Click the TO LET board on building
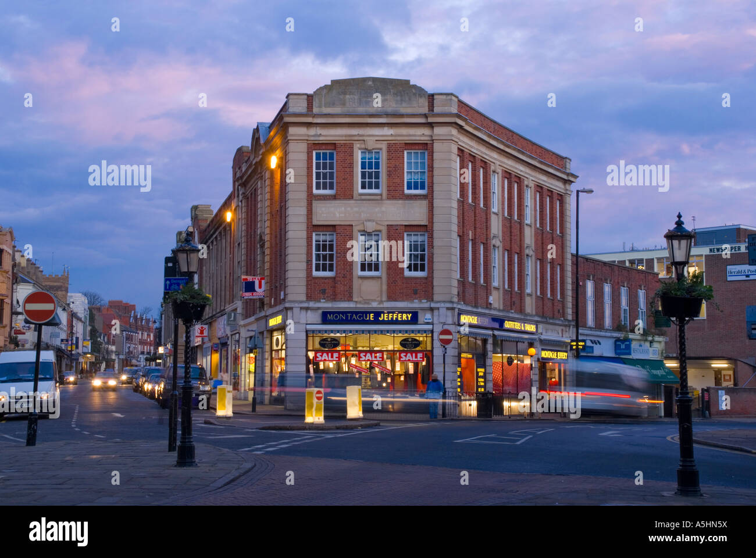This screenshot has width=756, height=558. pyautogui.click(x=253, y=287)
